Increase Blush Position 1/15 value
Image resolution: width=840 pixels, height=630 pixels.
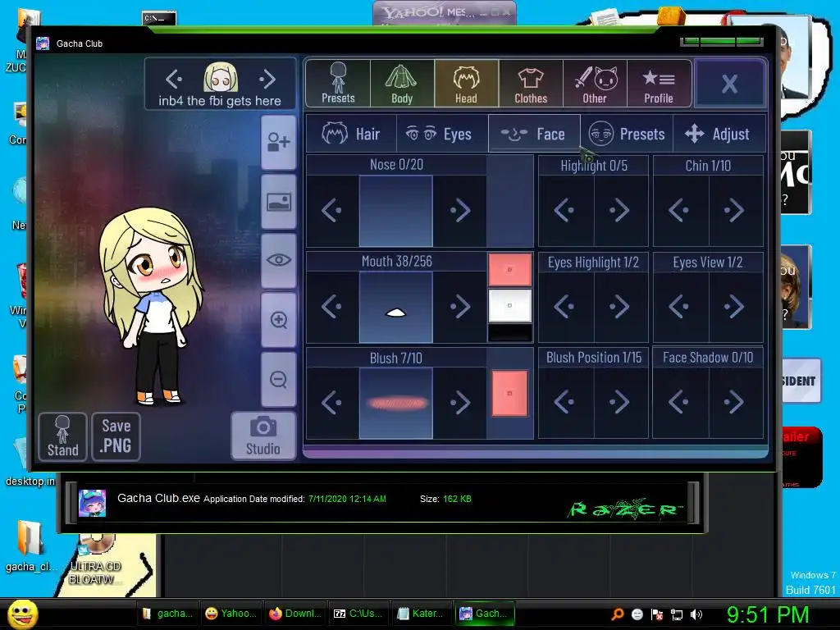pyautogui.click(x=620, y=402)
